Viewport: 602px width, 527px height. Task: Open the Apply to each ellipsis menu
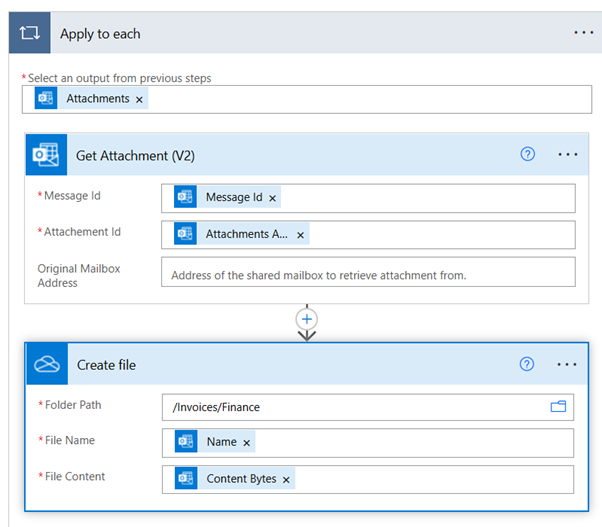click(x=583, y=33)
